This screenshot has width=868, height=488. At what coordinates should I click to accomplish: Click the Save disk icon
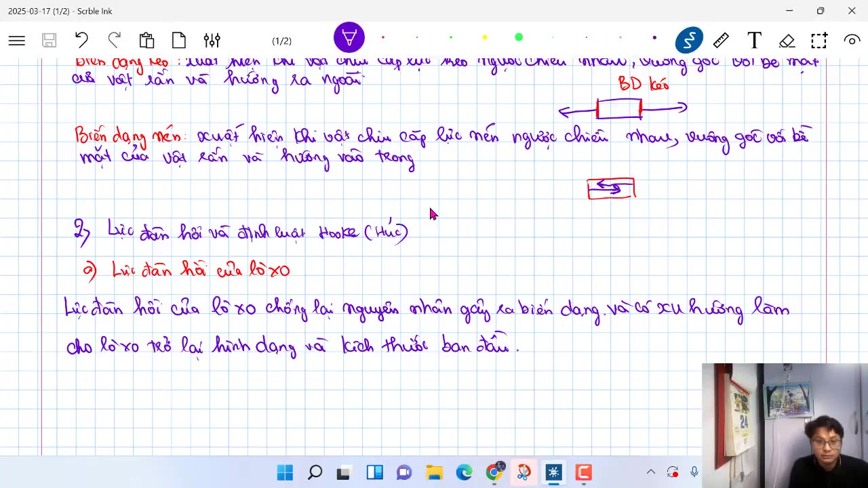point(49,41)
